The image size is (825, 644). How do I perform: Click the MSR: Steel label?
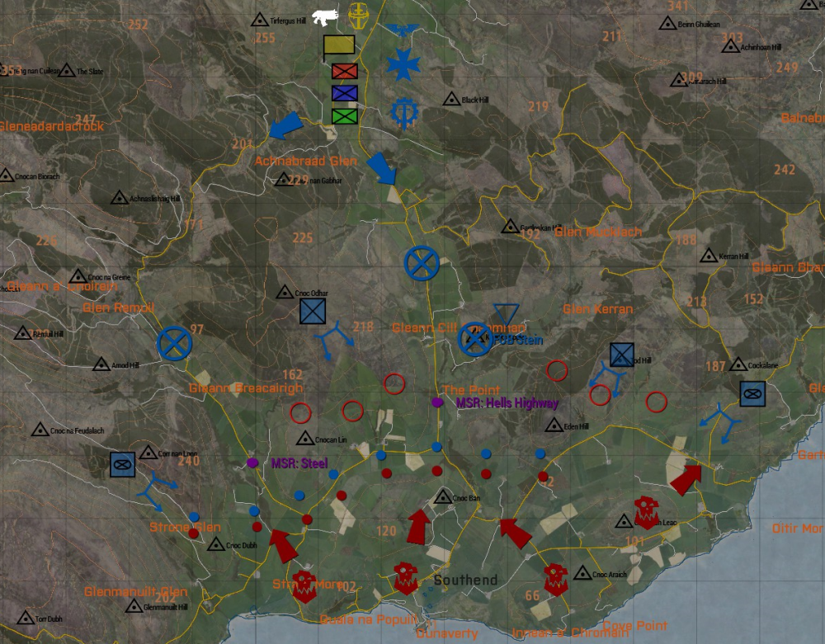point(299,463)
